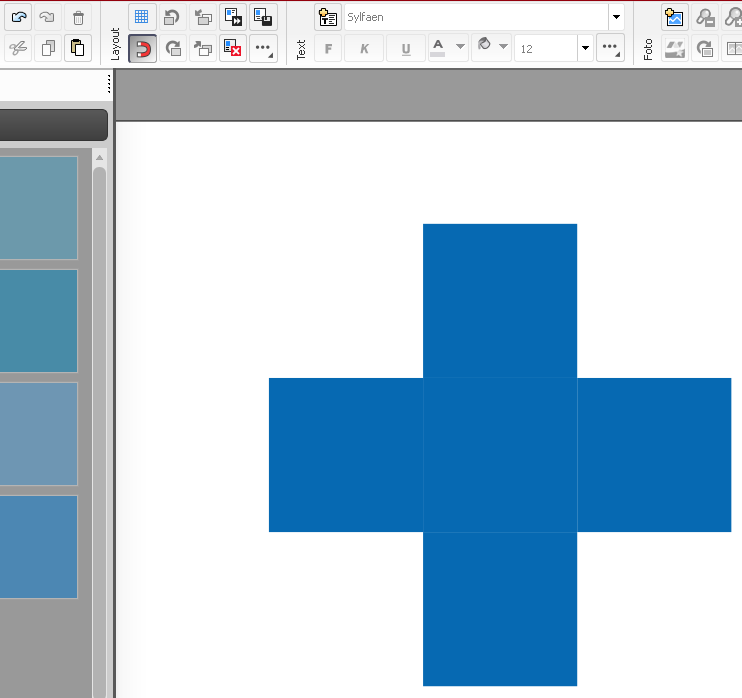Viewport: 742px width, 698px height.
Task: Click the trash can delete icon
Action: point(78,18)
